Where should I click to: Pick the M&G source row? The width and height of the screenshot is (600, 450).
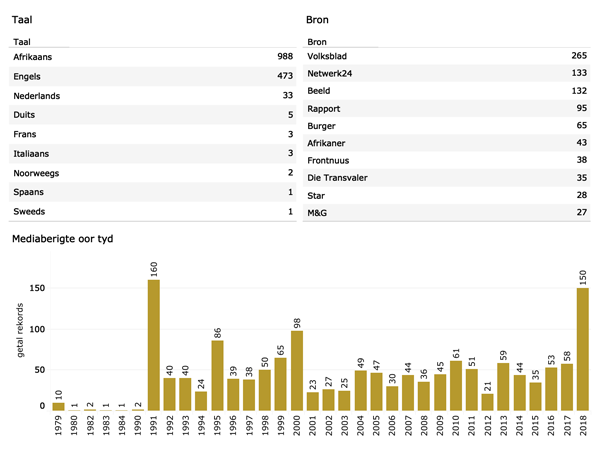[x=445, y=211]
